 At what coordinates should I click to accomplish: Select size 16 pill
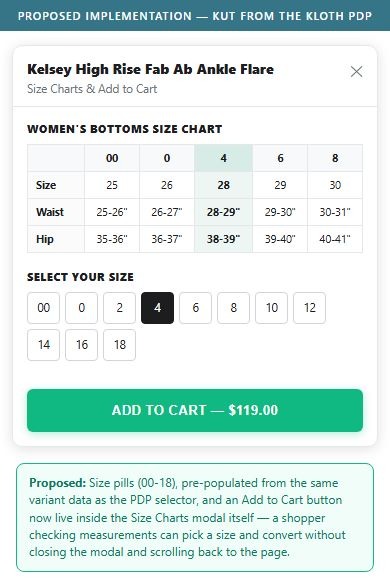tap(81, 345)
